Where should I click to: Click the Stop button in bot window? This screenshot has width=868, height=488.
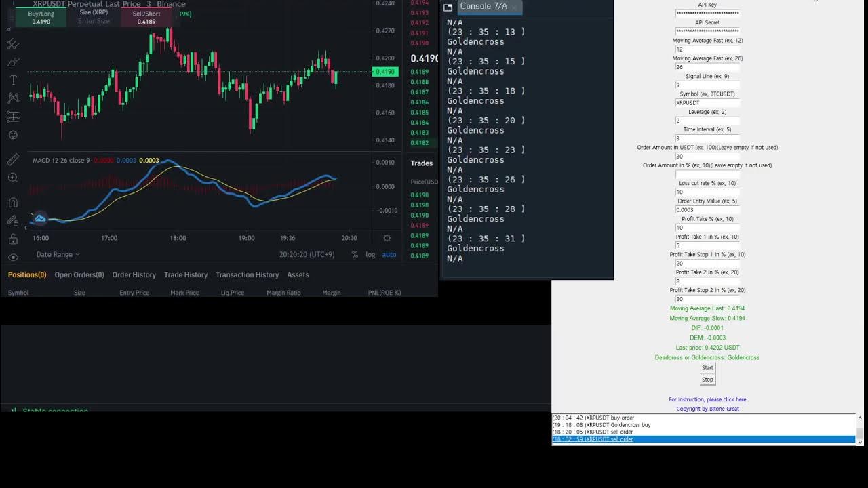click(x=707, y=379)
